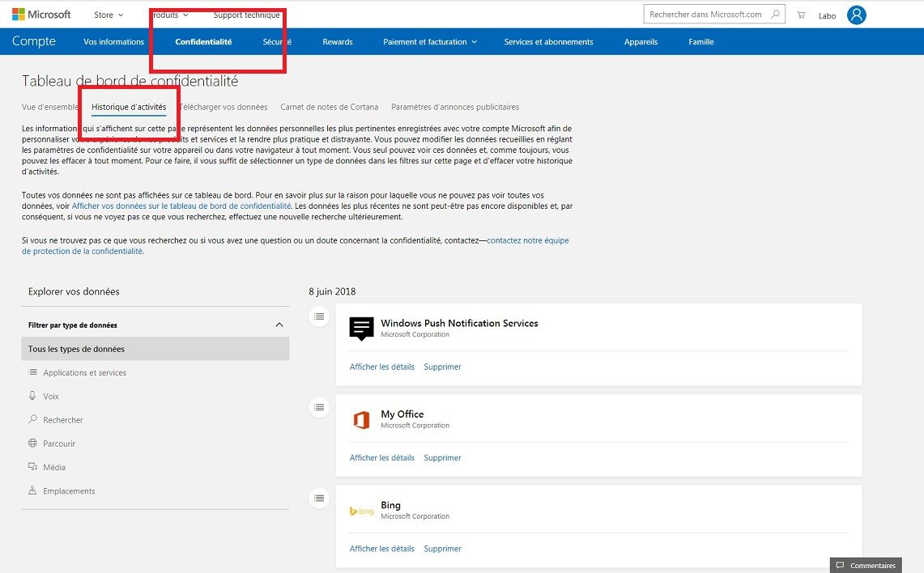Screen dimensions: 924x573
Task: Click the Bing logo icon
Action: click(x=361, y=511)
